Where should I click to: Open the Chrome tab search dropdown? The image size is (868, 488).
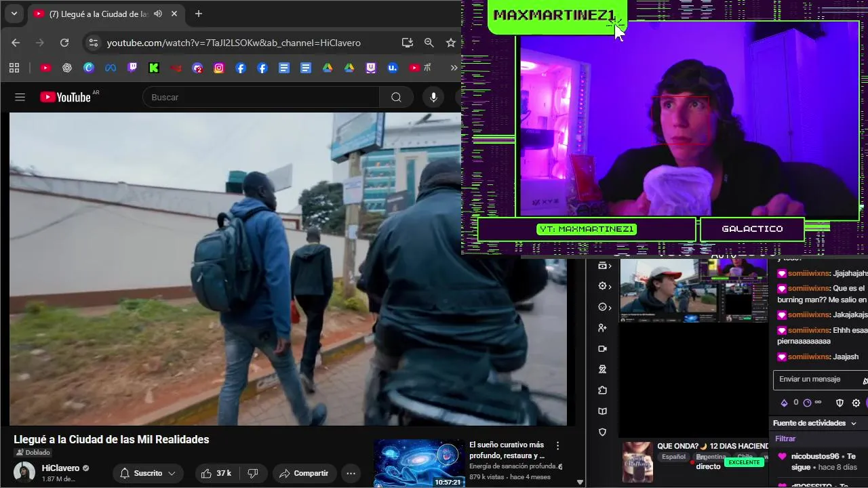(x=14, y=14)
